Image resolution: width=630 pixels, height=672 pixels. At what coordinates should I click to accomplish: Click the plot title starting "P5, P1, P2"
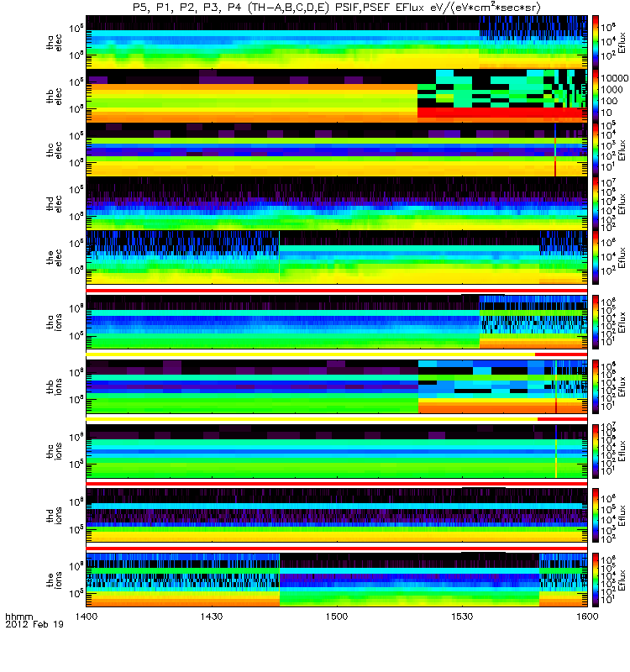(337, 8)
